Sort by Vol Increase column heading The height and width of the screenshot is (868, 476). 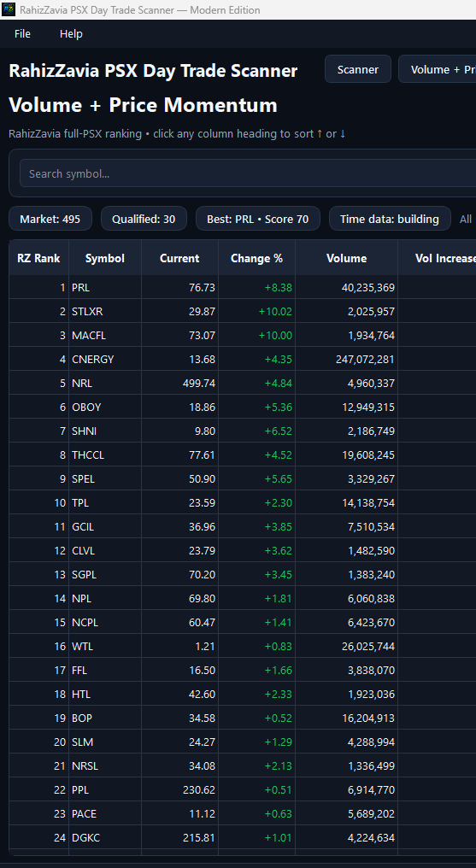(438, 258)
